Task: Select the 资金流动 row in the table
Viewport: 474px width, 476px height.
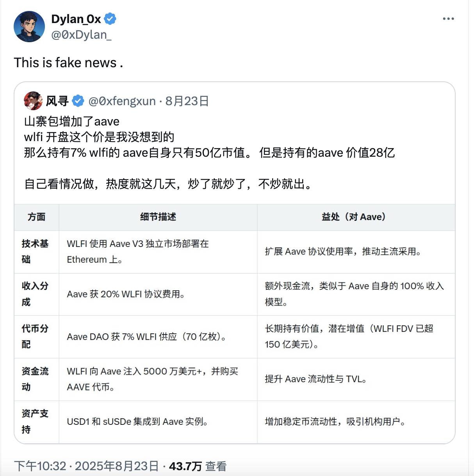Action: click(36, 379)
